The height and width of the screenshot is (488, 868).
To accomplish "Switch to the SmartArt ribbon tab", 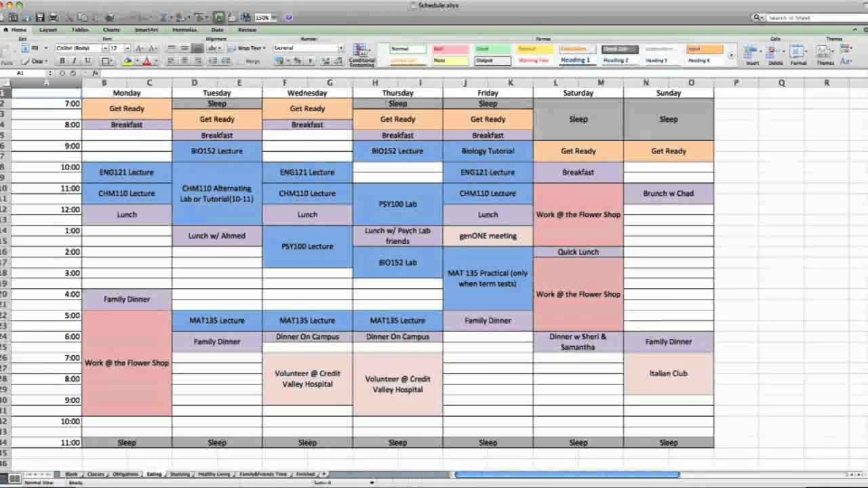I will coord(146,30).
